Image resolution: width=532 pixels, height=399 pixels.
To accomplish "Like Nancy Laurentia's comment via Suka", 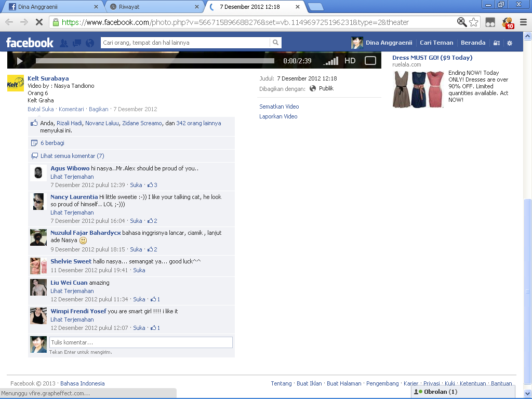I will 136,221.
